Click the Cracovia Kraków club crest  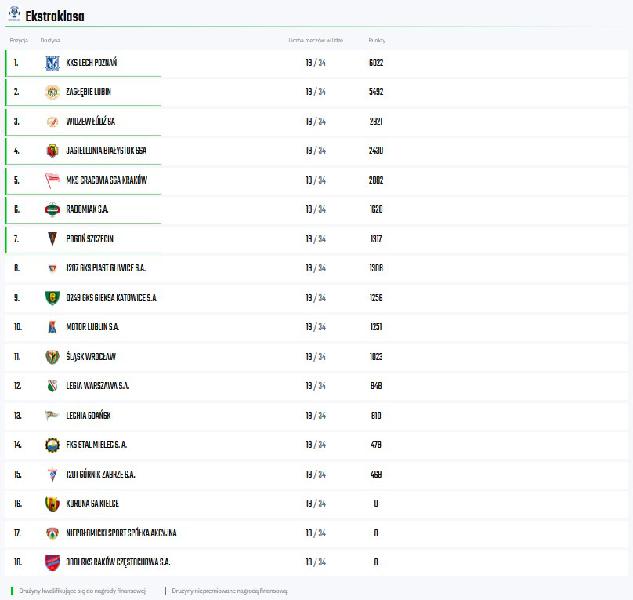point(52,180)
